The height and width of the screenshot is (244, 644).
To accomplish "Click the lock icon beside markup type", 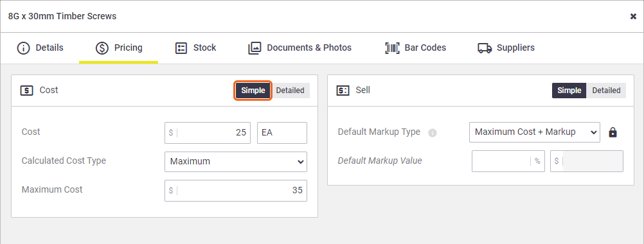I will (x=613, y=132).
